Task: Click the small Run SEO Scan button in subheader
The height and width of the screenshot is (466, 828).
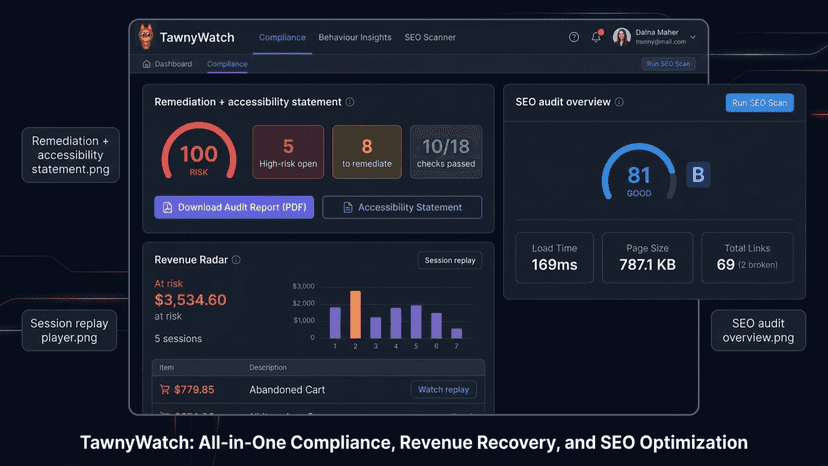Action: [x=668, y=64]
